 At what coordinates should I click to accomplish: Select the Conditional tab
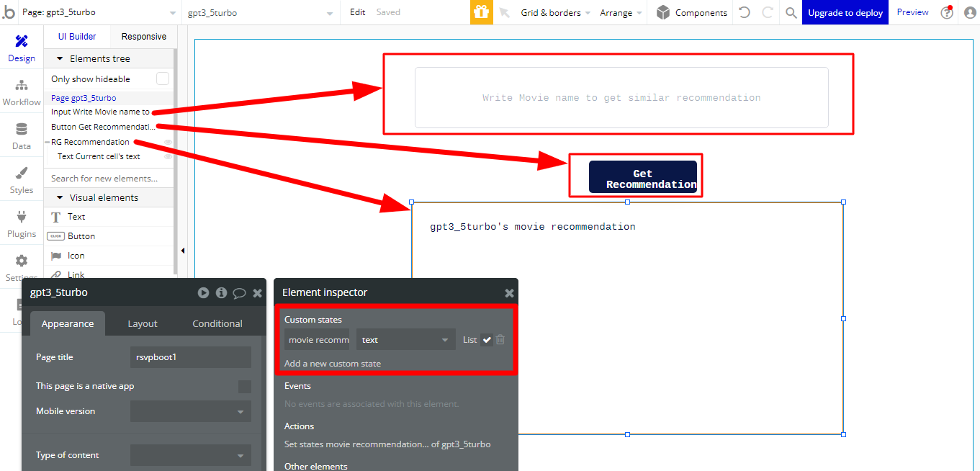point(217,323)
